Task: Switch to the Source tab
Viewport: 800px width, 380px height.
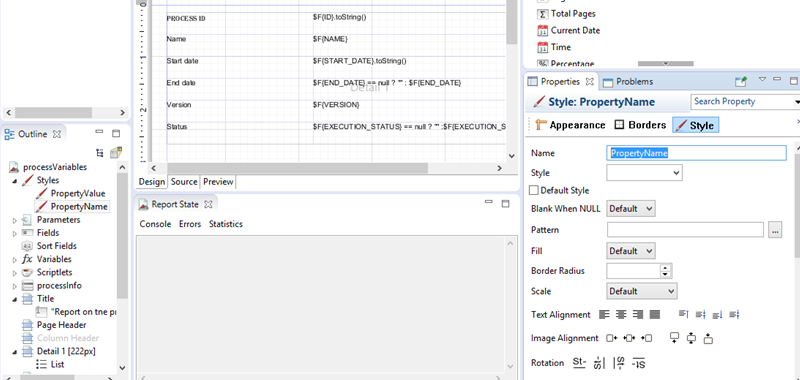Action: (x=184, y=182)
